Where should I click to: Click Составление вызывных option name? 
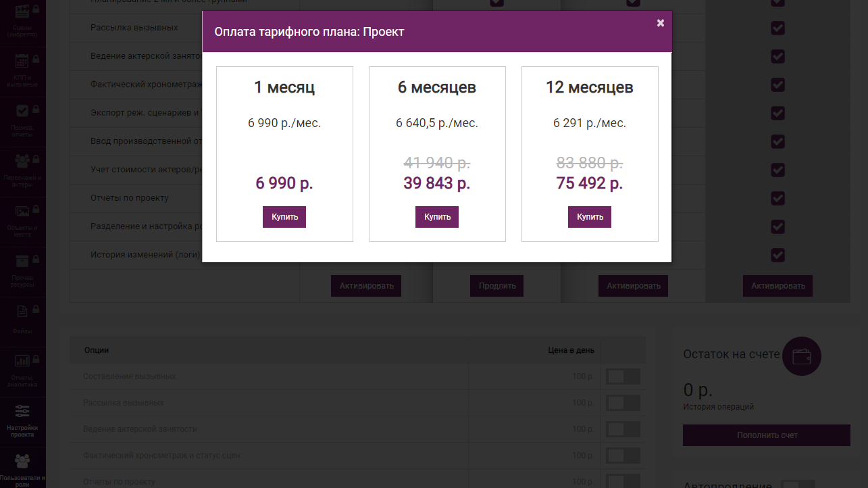pos(130,376)
